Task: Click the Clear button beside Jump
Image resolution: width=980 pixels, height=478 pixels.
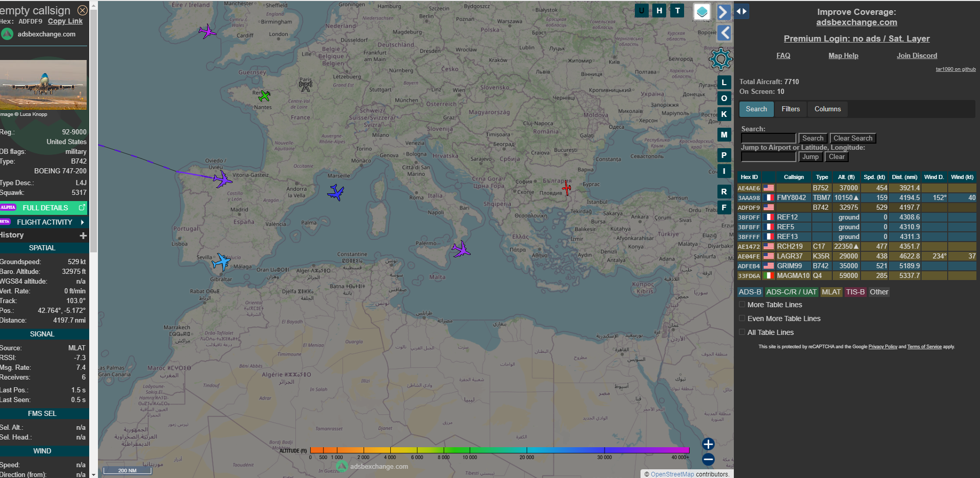Action: pos(836,156)
